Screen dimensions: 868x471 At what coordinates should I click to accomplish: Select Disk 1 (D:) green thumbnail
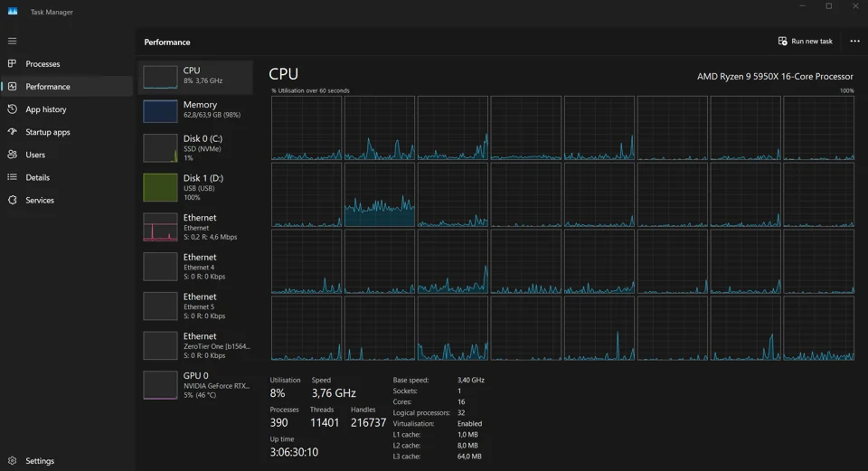(160, 188)
